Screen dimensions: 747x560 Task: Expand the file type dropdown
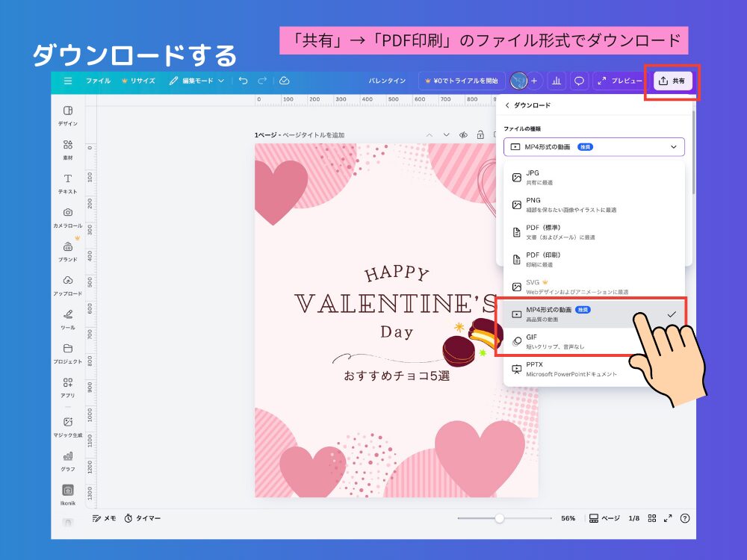point(594,147)
